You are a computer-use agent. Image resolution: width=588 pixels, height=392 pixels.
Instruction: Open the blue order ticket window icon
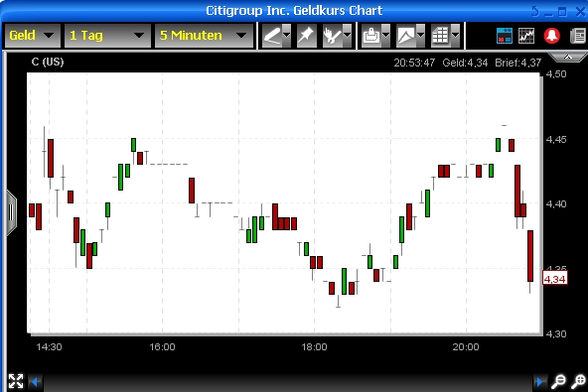[x=505, y=36]
